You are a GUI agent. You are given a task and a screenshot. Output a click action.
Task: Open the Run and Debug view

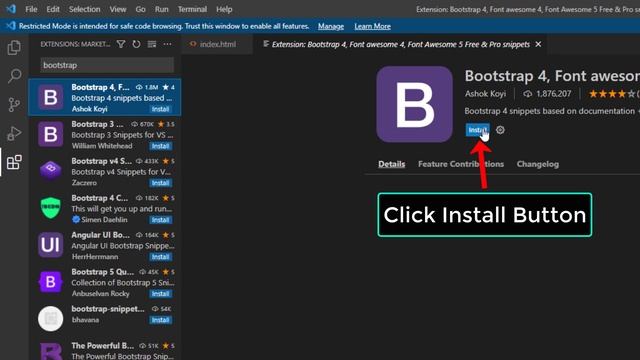(x=14, y=133)
